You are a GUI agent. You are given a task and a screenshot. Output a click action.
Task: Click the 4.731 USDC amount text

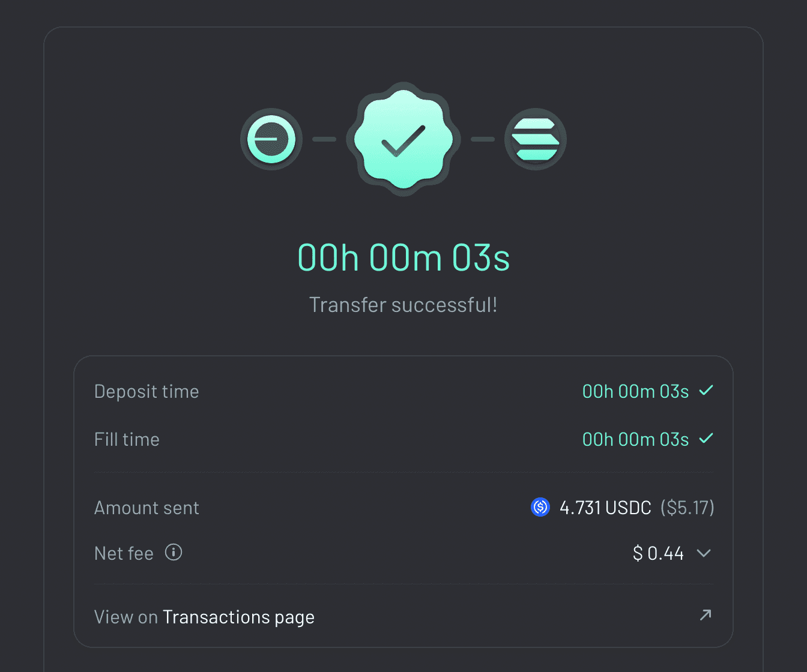605,508
